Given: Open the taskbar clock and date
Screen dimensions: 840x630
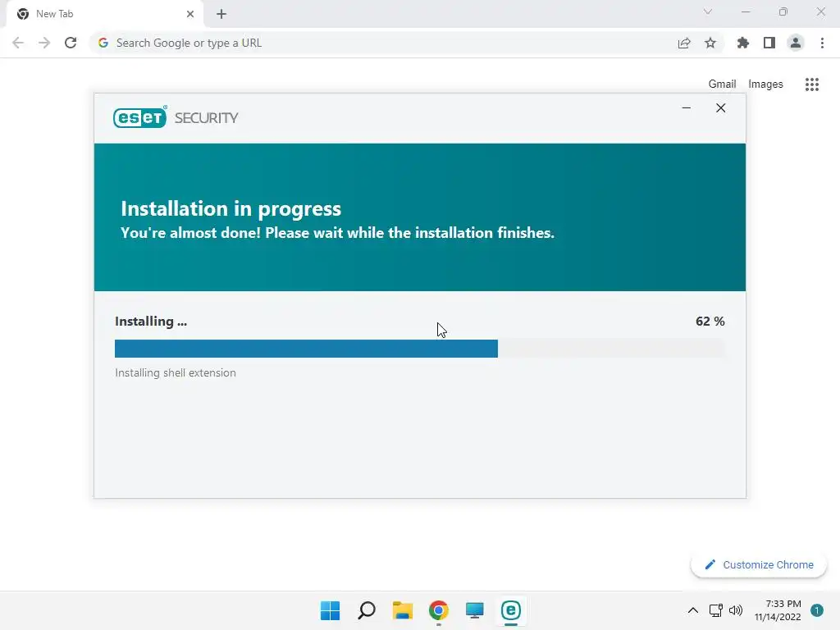Looking at the screenshot, I should point(778,610).
